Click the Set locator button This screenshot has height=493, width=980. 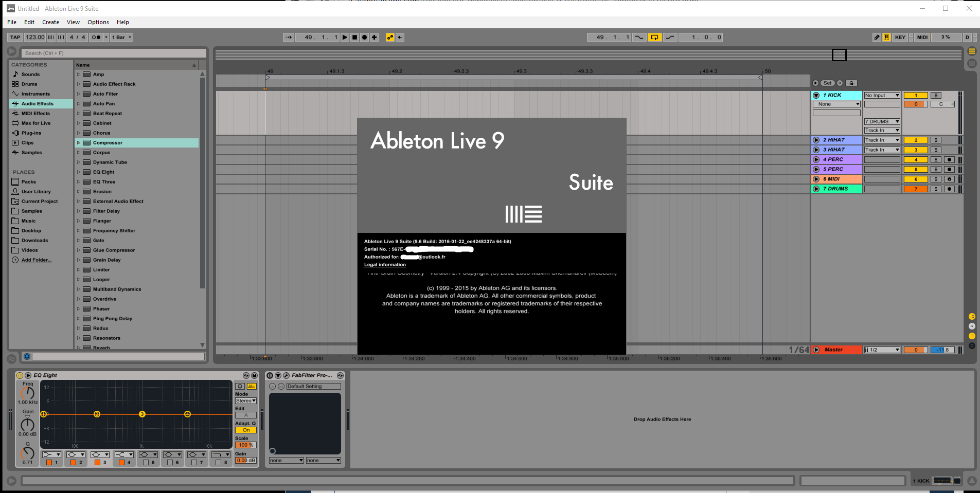(827, 83)
